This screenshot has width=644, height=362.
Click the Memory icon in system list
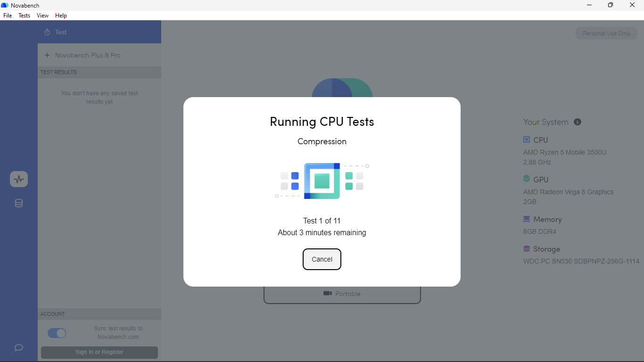[x=527, y=219]
